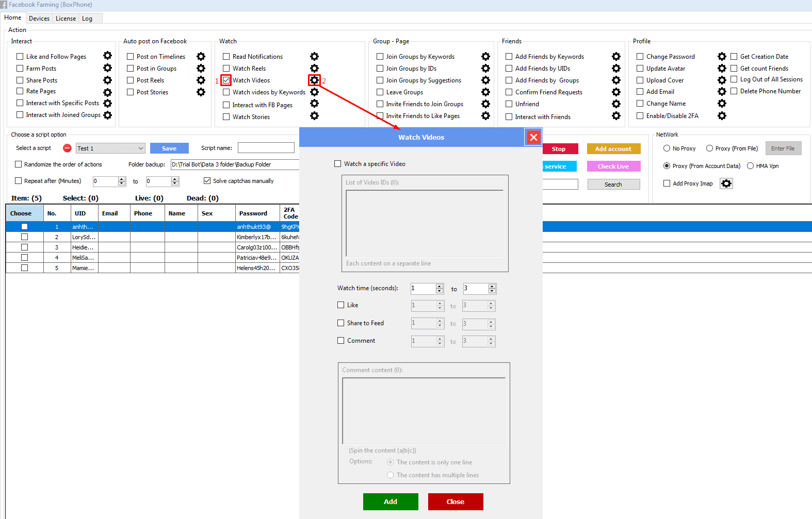Click the Check Live button

[x=613, y=166]
